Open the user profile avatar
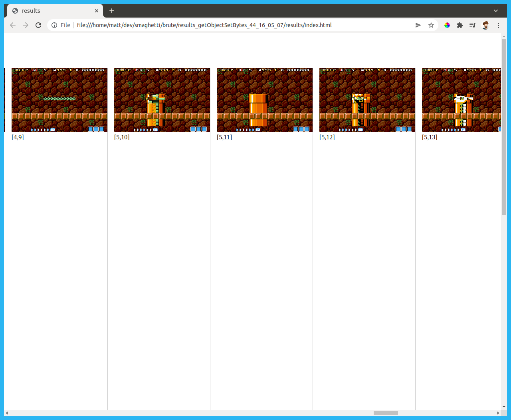The width and height of the screenshot is (511, 420). click(x=485, y=25)
